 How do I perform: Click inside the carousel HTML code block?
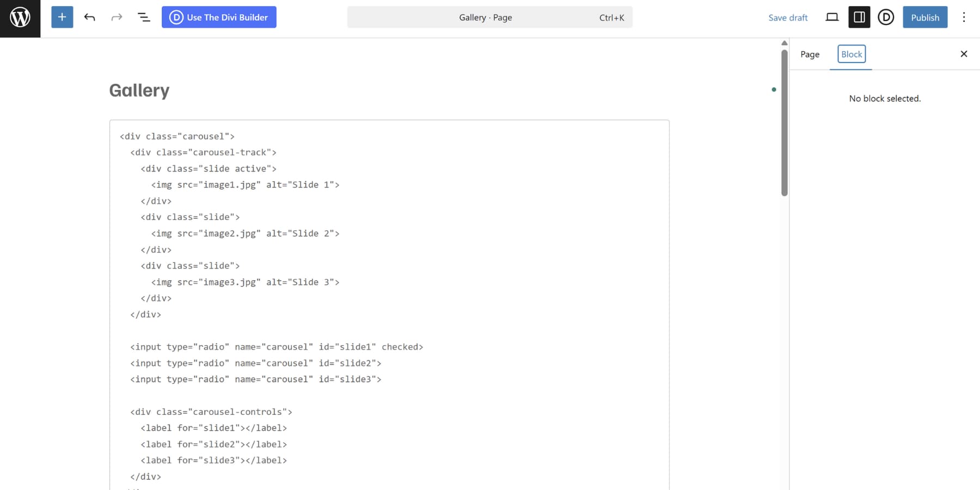point(381,245)
